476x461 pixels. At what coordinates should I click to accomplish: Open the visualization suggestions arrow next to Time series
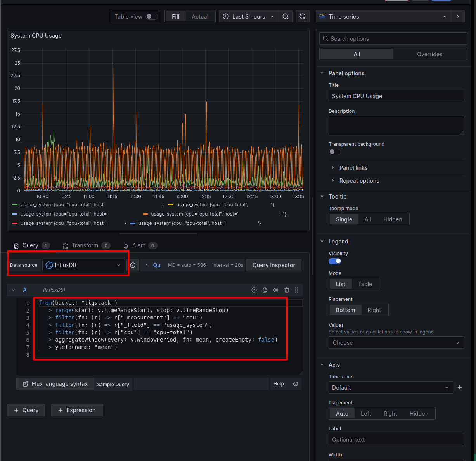(x=458, y=16)
